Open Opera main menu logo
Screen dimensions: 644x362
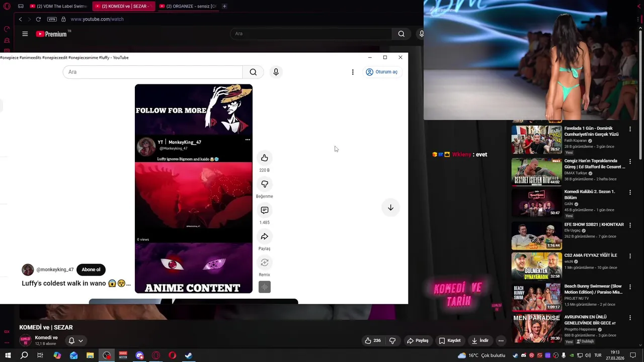pos(7,6)
